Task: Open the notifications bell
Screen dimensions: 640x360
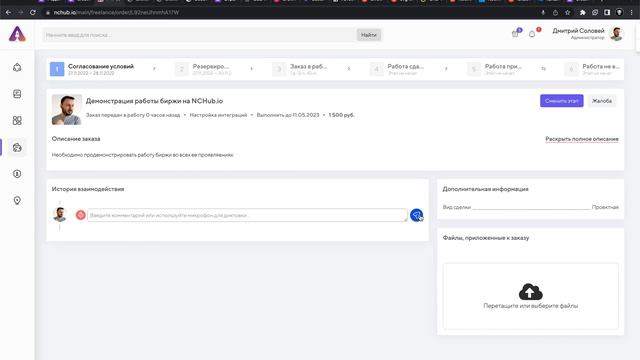Action: pos(532,34)
